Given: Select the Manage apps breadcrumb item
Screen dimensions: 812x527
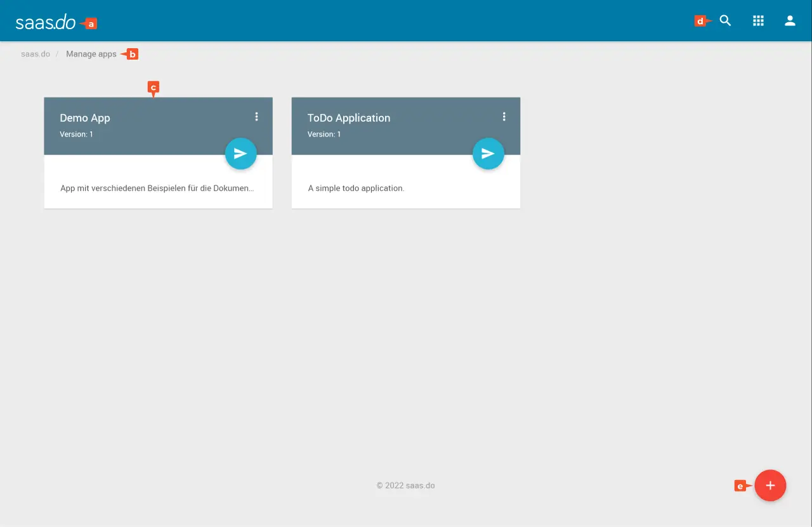Looking at the screenshot, I should click(91, 55).
